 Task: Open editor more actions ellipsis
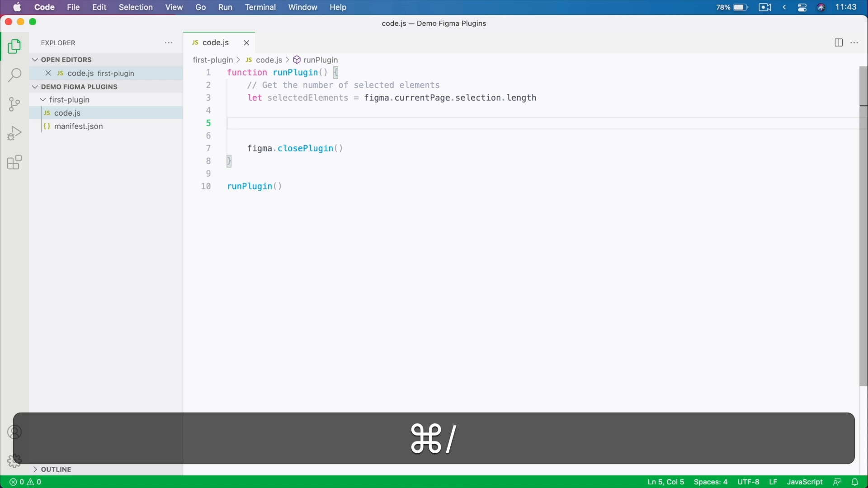click(855, 43)
